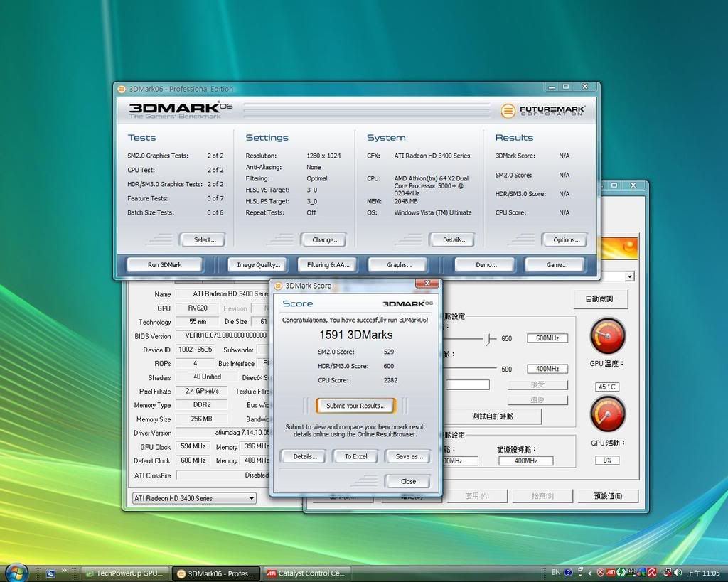This screenshot has height=582, width=728.
Task: Click the volume speaker tray icon
Action: (x=678, y=573)
